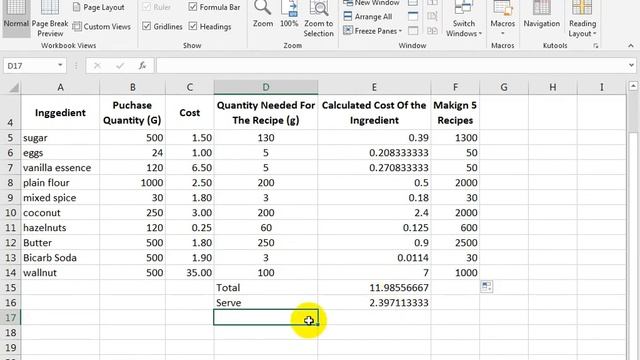Click the Insert Function fx button
The height and width of the screenshot is (360, 640).
(x=142, y=65)
